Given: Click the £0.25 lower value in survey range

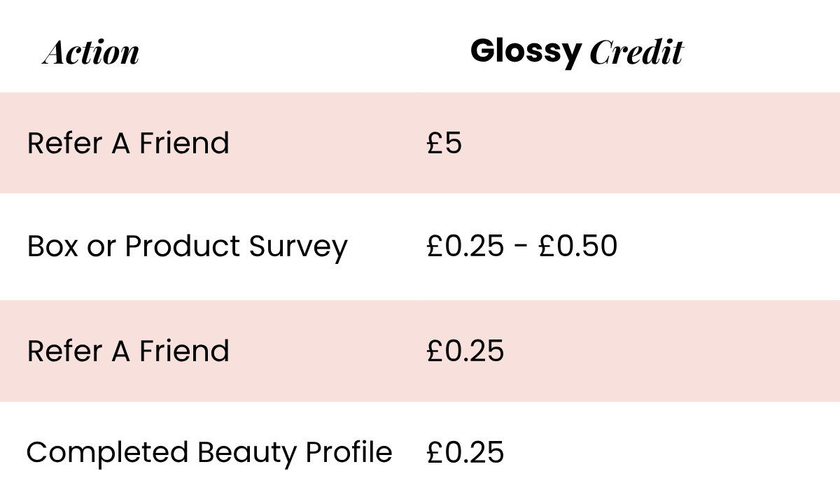Looking at the screenshot, I should (x=465, y=246).
